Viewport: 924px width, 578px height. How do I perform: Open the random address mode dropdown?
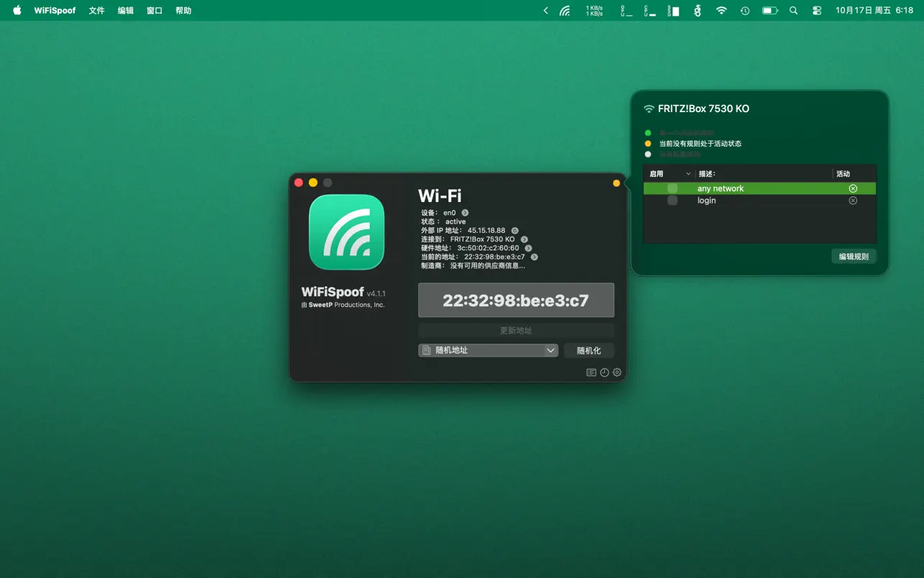coord(488,350)
